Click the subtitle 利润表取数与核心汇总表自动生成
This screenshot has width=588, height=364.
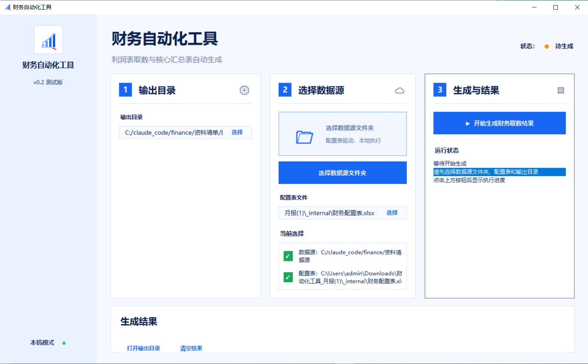click(x=167, y=60)
